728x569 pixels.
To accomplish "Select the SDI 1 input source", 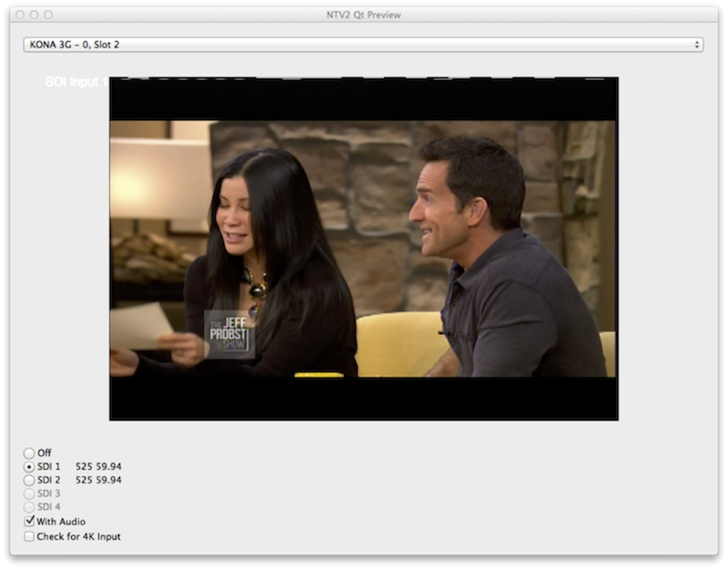I will pos(28,464).
